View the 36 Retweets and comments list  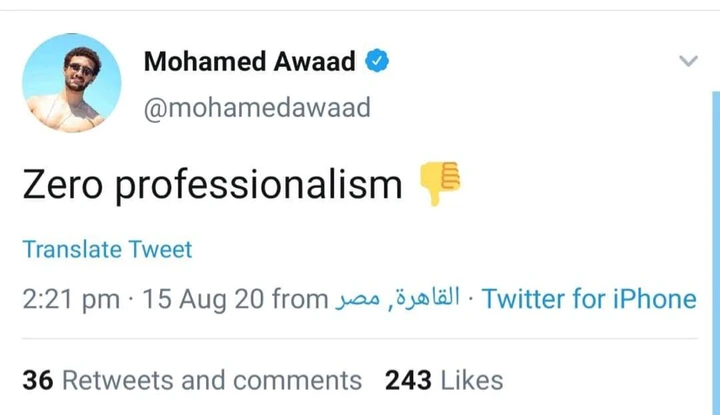192,380
